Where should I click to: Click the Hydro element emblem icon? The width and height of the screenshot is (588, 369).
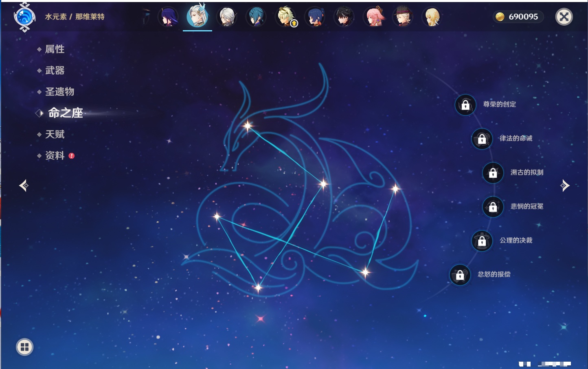24,17
